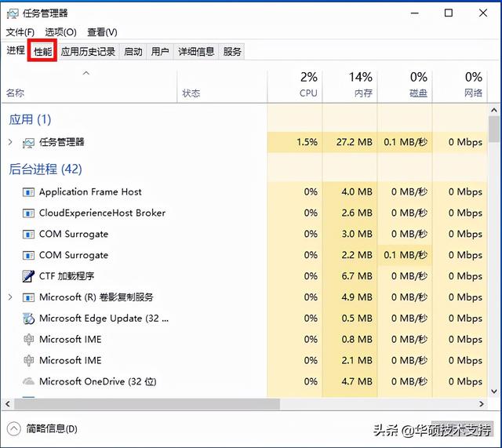Click the 2.6 MB memory cell
Screen dimensions: 502x448
click(x=350, y=213)
